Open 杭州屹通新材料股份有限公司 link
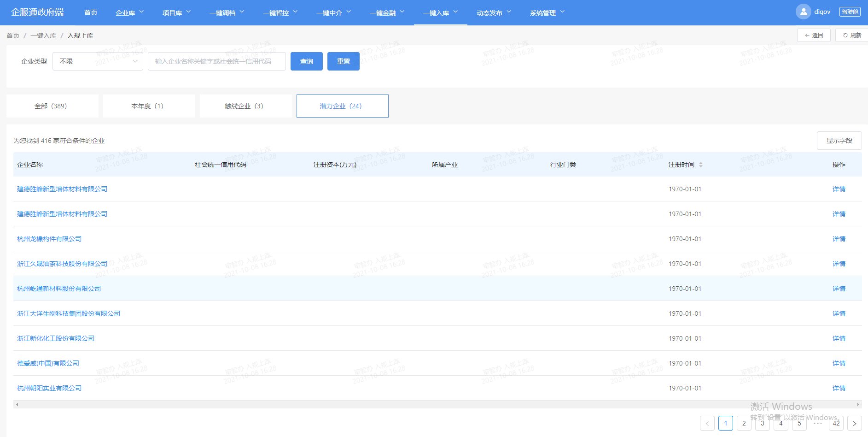Image resolution: width=868 pixels, height=437 pixels. [x=59, y=289]
